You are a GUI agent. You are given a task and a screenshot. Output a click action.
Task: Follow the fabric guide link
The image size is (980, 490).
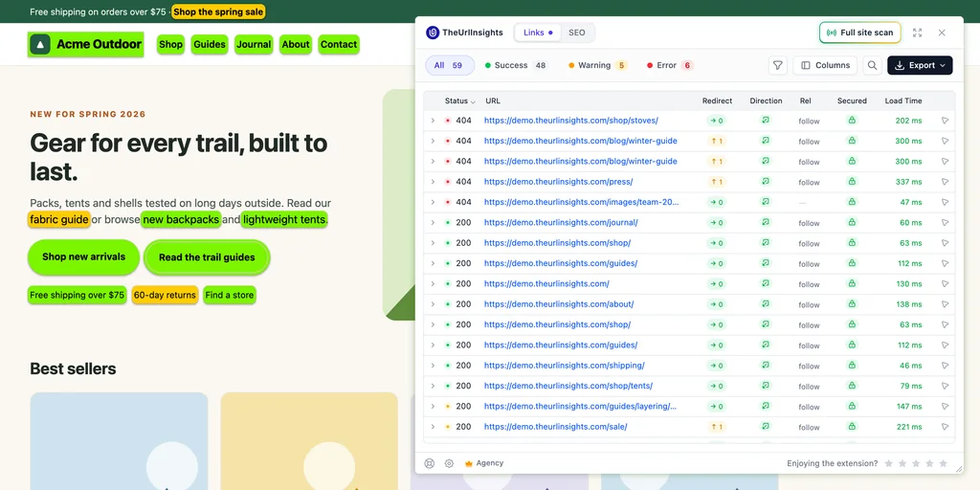coord(58,219)
